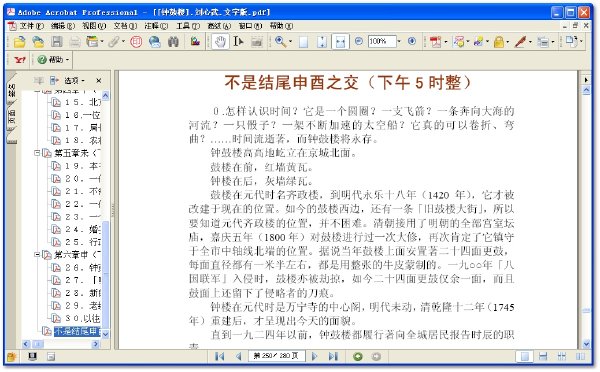This screenshot has width=600, height=372.
Task: Open the 帮助 Help toolbar dropdown
Action: coord(54,60)
